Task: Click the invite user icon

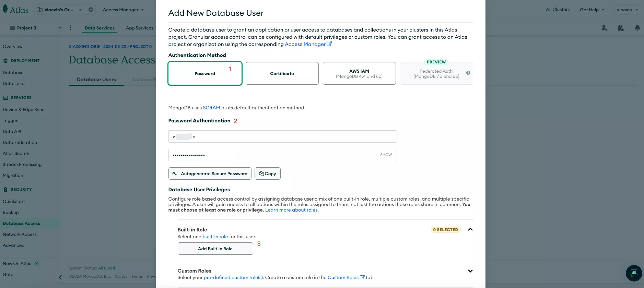Action: pos(605,28)
